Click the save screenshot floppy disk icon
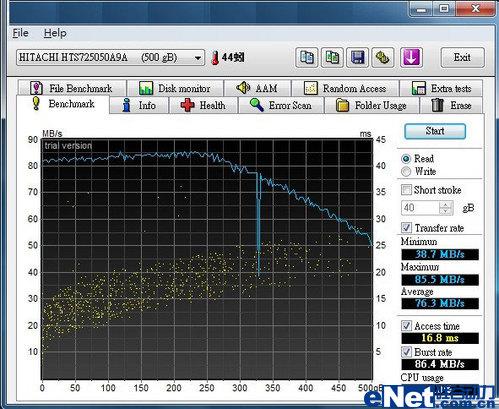 [357, 57]
